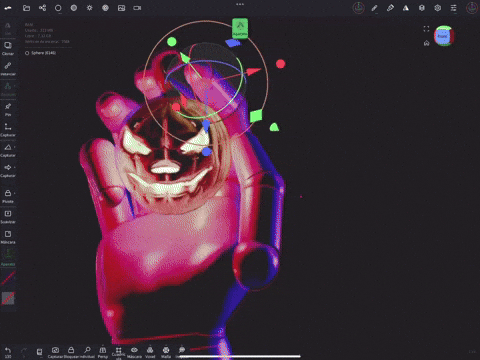Open the background image menu
480x360 pixels.
[121, 8]
